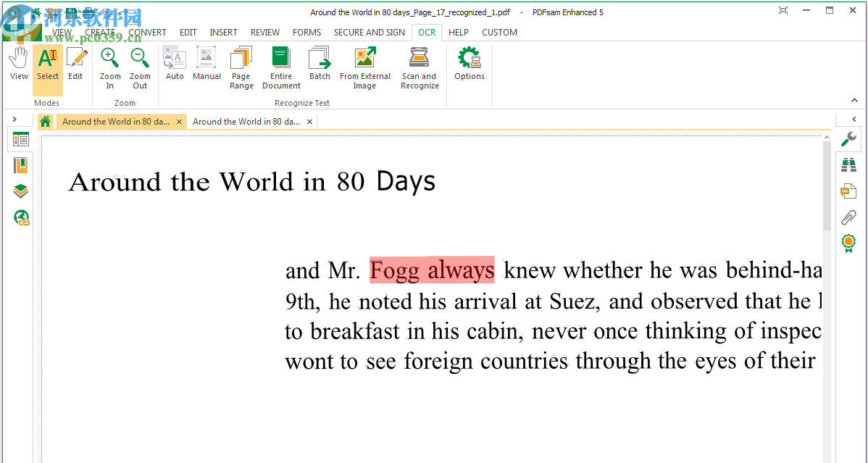Image resolution: width=868 pixels, height=463 pixels.
Task: Choose Page Range recognition
Action: (x=241, y=68)
